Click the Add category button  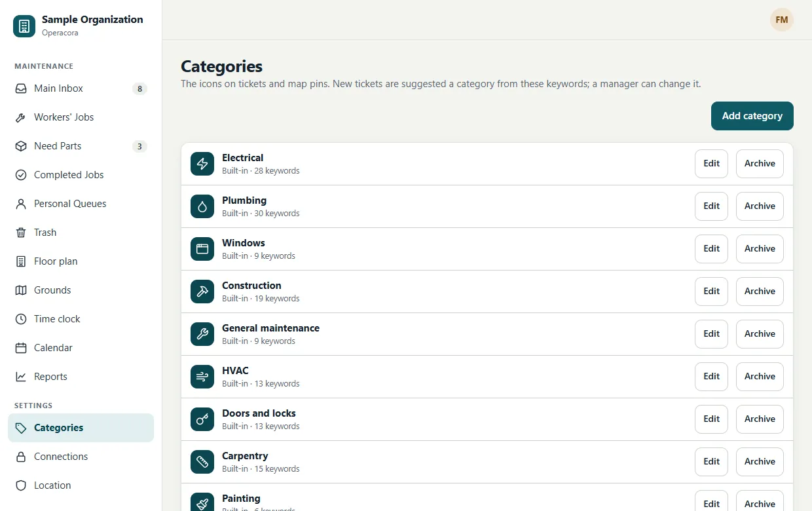point(752,116)
